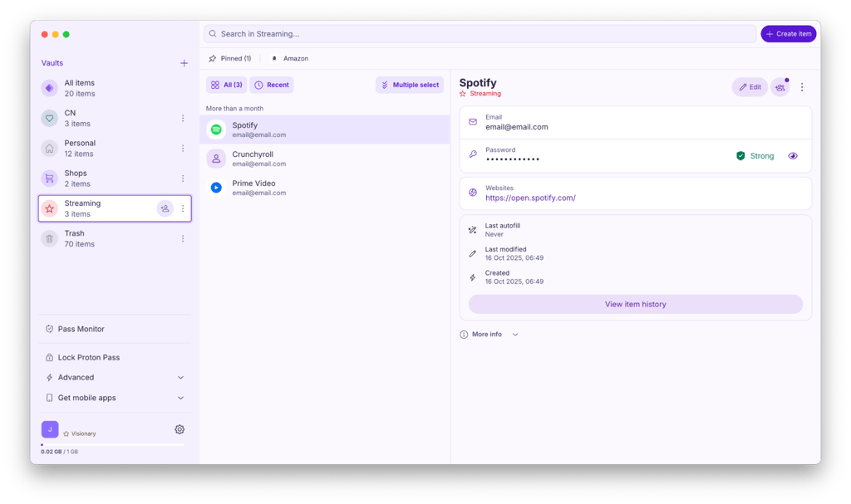
Task: Open the Personal vault options menu
Action: point(183,148)
